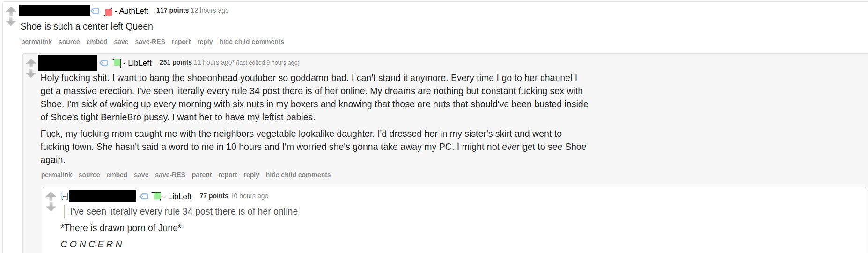Collapse the 77 points comment with [-] toggle
This screenshot has height=253, width=868.
(x=65, y=196)
